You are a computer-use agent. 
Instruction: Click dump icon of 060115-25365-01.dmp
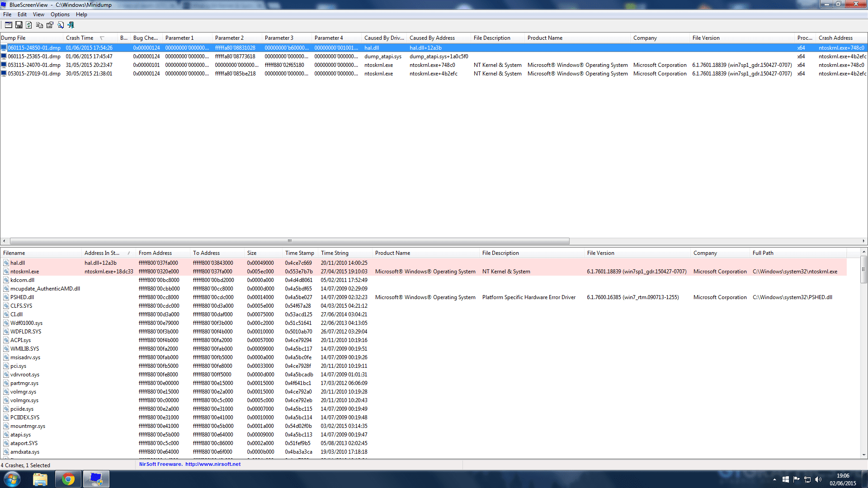[4, 56]
